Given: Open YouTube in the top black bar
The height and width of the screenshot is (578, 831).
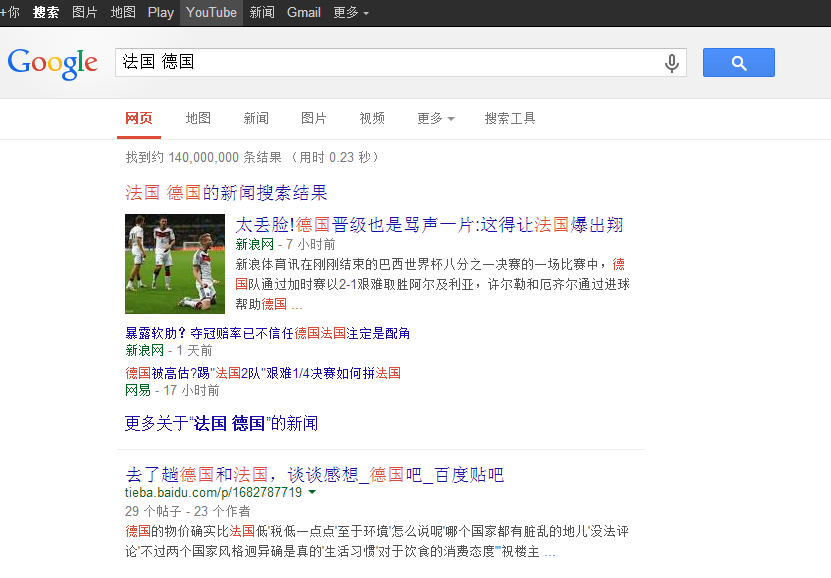Looking at the screenshot, I should click(211, 12).
